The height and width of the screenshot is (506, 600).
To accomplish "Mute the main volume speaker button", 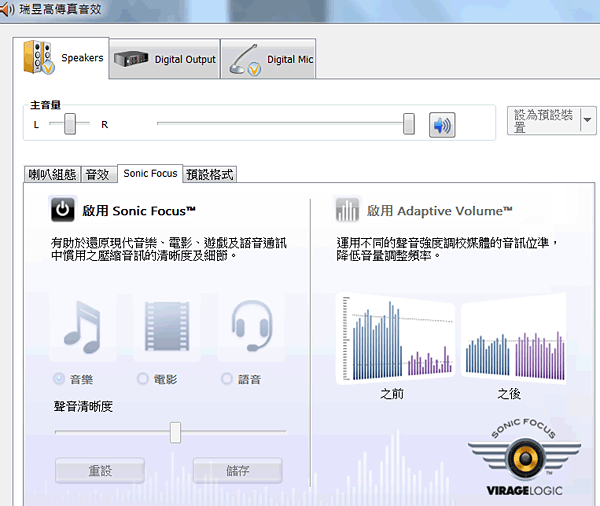I will (442, 125).
